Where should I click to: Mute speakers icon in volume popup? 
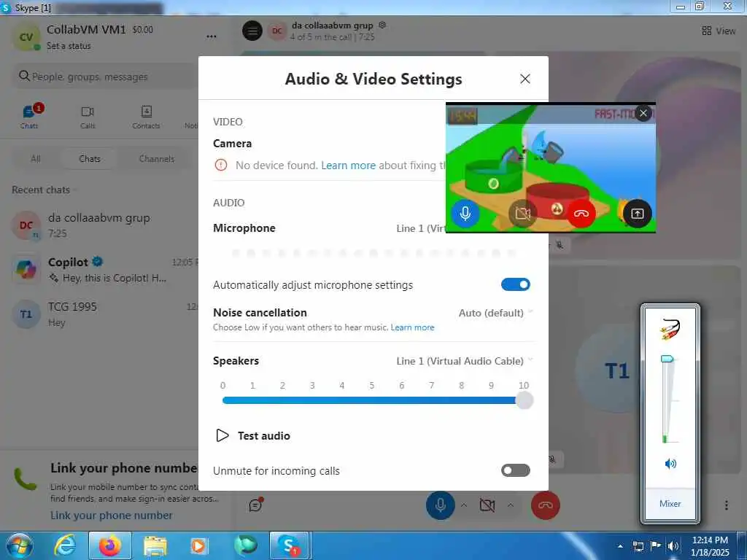[670, 464]
